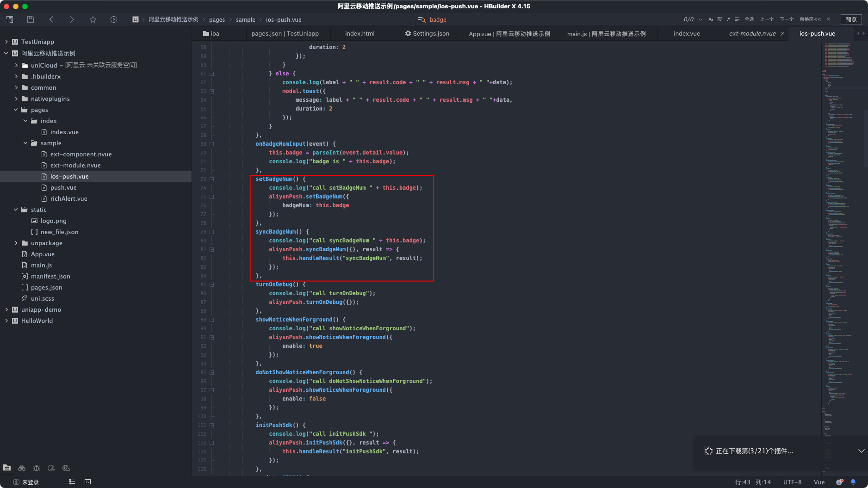Expand the nativeplugins folder
868x488 pixels.
(16, 99)
